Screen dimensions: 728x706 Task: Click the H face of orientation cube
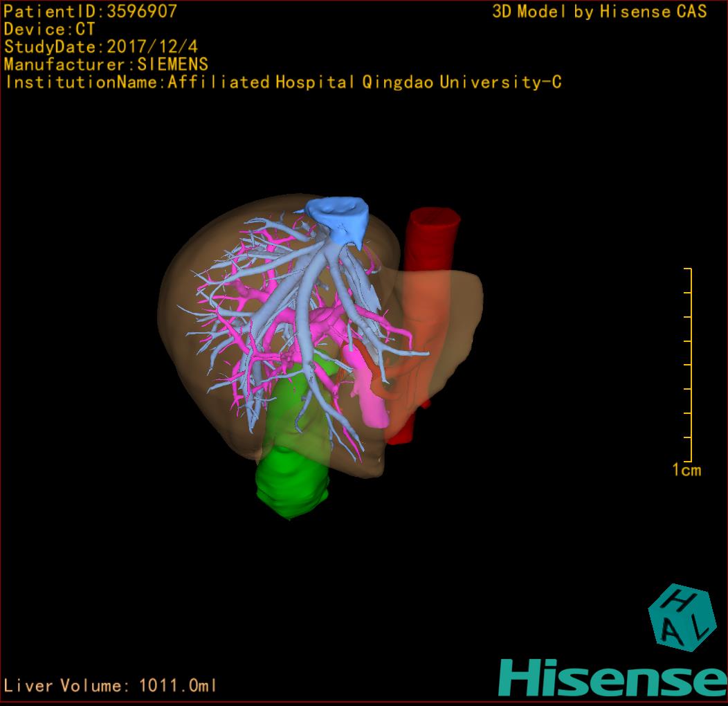pos(679,599)
